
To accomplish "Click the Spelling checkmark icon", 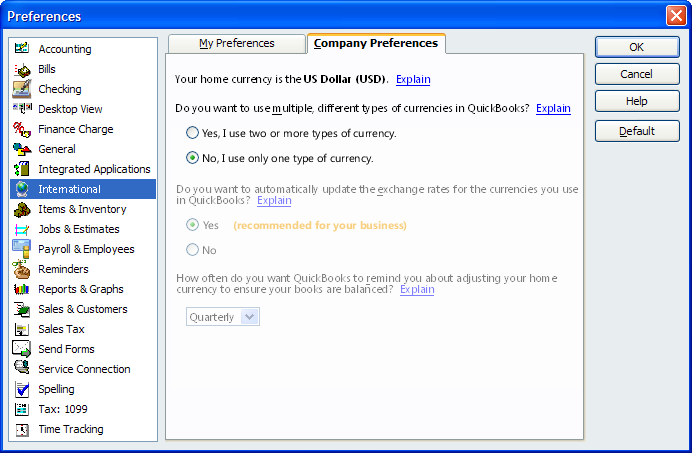I will coord(22,389).
